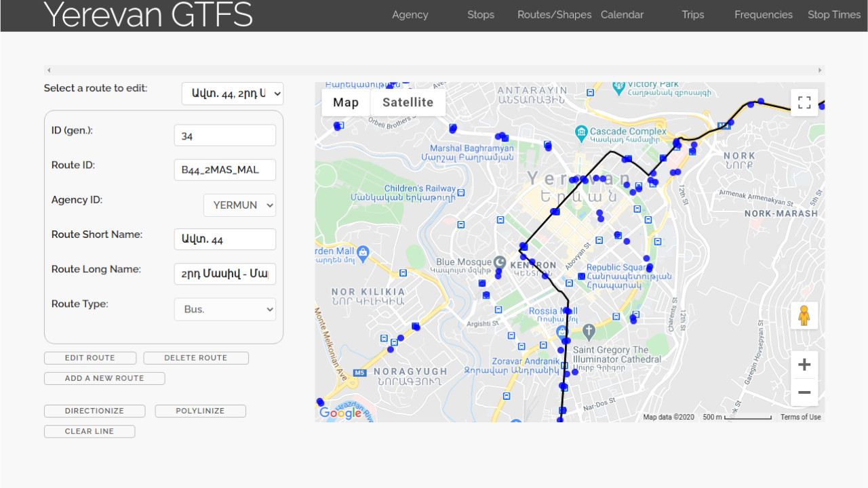Click the horizontal scrollbar right arrow
The width and height of the screenshot is (868, 488).
click(x=820, y=70)
